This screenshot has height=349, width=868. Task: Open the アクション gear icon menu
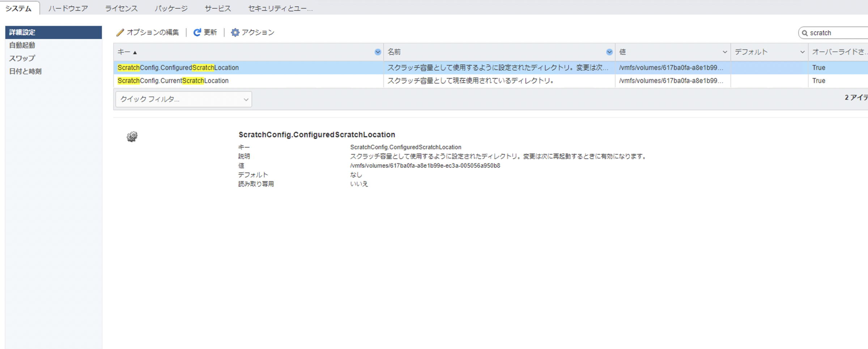pos(235,32)
